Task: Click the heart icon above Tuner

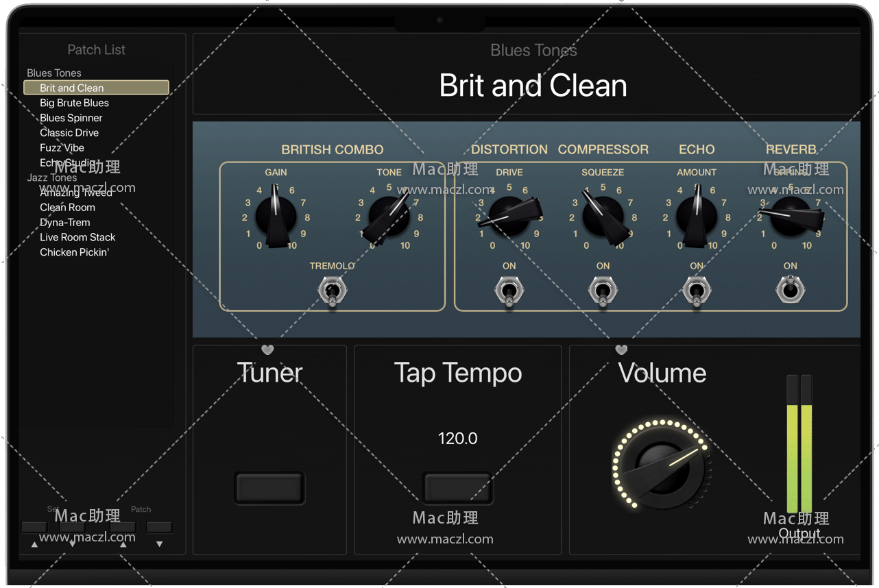Action: 267,350
